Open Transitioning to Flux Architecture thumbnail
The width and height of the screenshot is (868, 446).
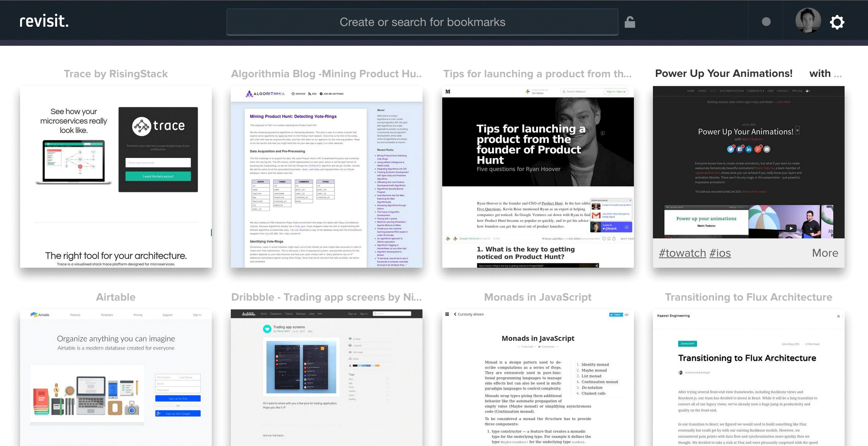748,377
